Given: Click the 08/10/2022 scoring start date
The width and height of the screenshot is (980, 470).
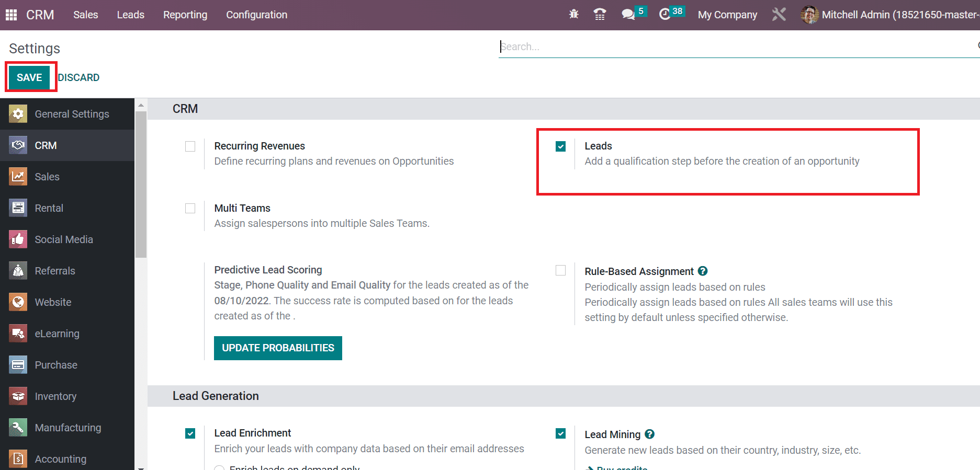Looking at the screenshot, I should (x=241, y=301).
